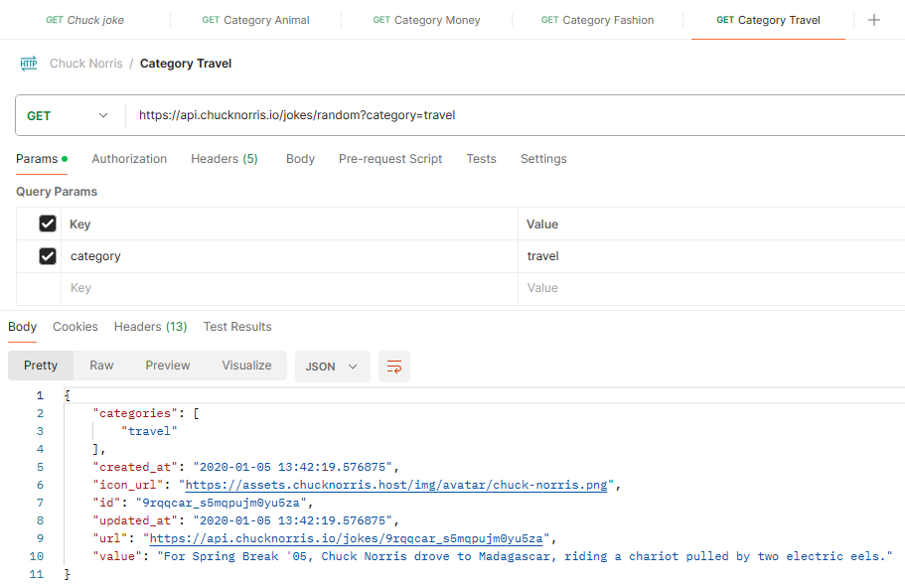Click the "id" value 9rqqcar_s5mqpujm0yu5za
The height and width of the screenshot is (588, 905).
pos(221,503)
